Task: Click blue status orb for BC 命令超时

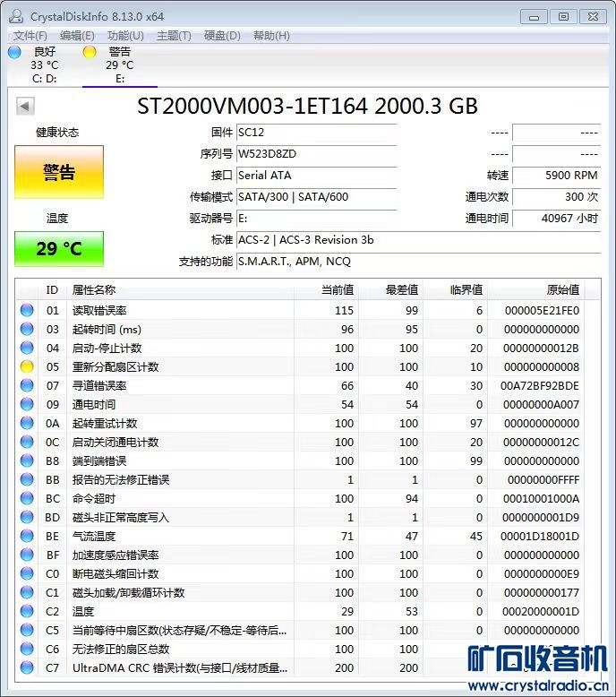Action: tap(27, 498)
